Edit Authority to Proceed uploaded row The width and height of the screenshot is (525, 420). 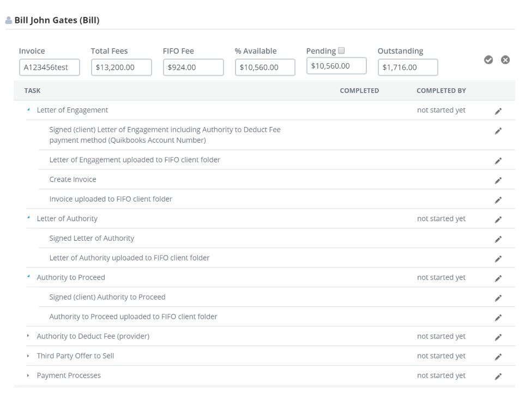coord(498,318)
